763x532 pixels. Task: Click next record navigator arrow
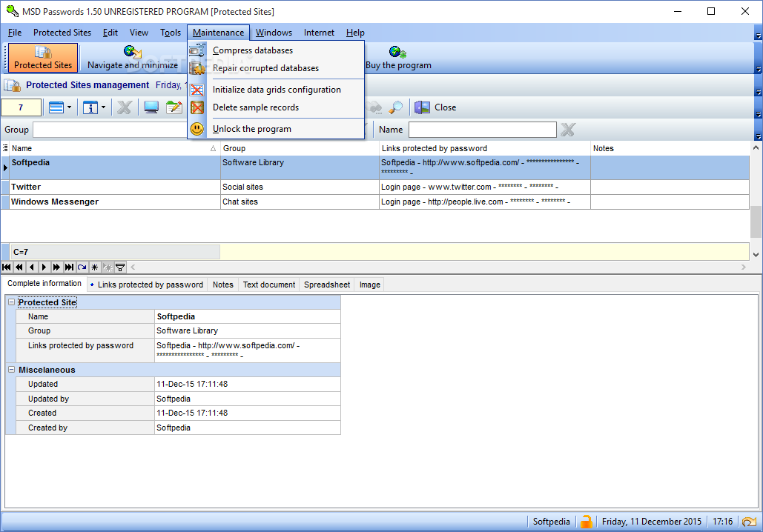44,267
